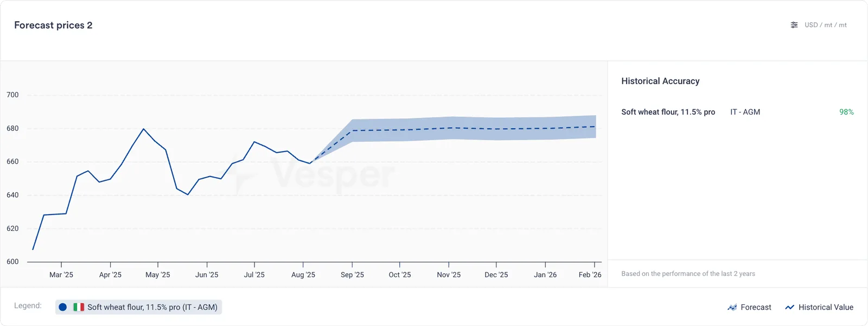Select the Soft wheat flour accuracy row
The image size is (868, 326).
[x=737, y=112]
